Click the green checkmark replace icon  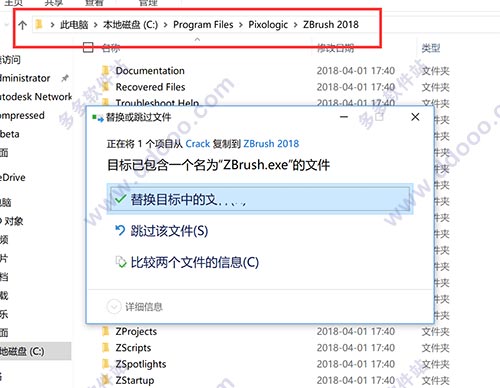point(120,199)
